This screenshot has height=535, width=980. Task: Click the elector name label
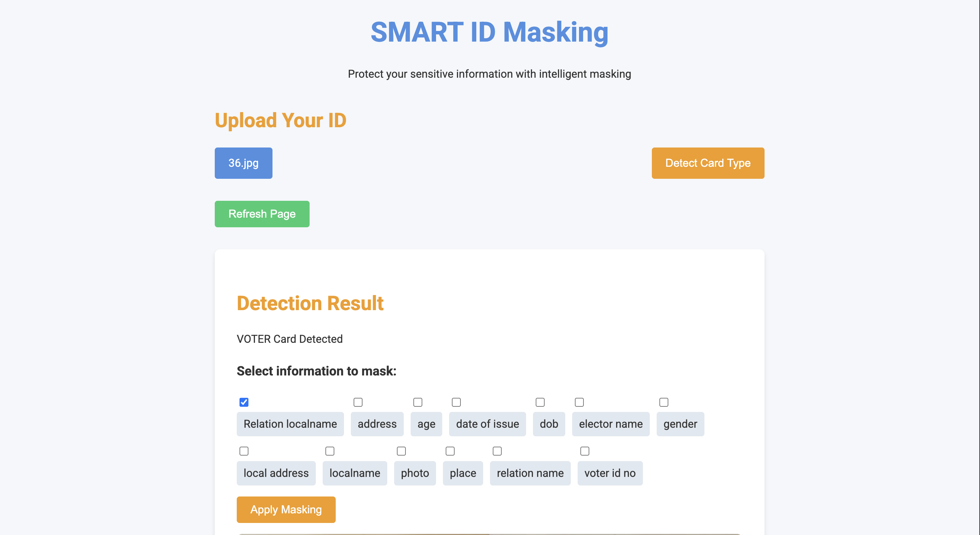tap(611, 424)
